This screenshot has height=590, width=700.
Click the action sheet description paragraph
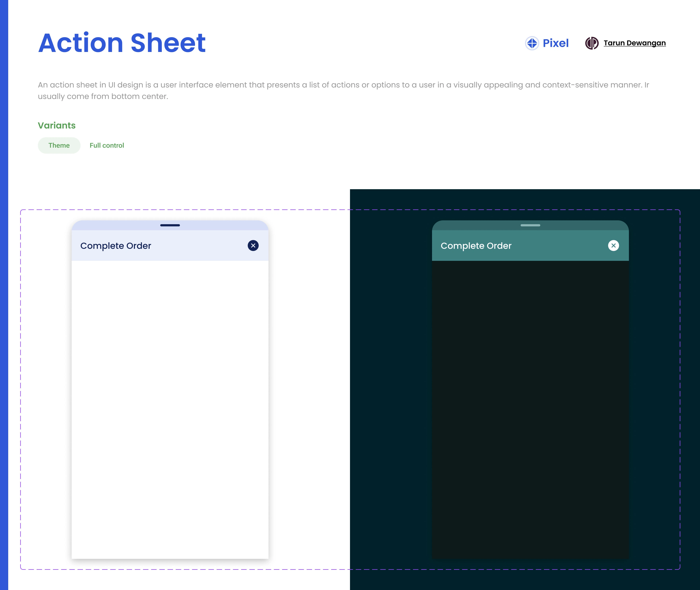(343, 91)
